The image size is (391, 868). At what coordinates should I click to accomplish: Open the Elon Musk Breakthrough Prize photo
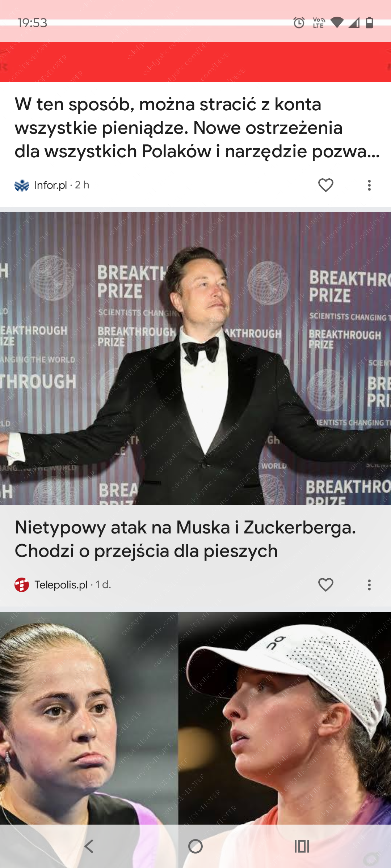point(195,358)
